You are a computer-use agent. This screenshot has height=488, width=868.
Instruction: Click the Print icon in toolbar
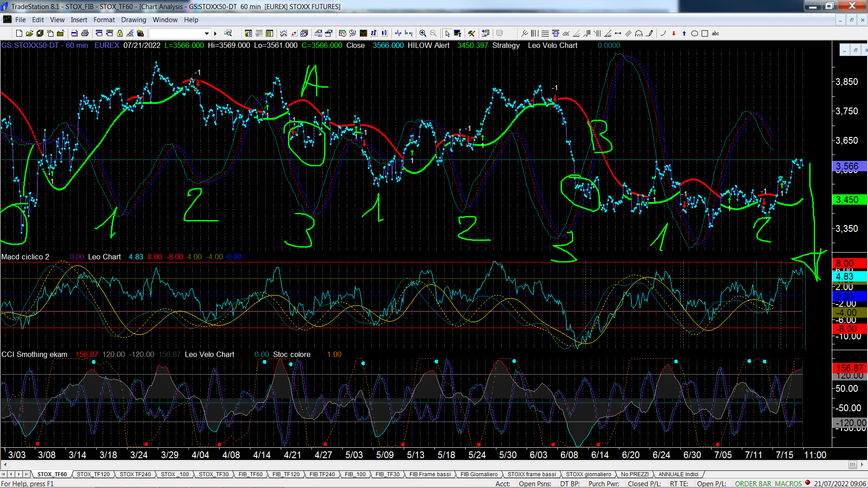85,33
